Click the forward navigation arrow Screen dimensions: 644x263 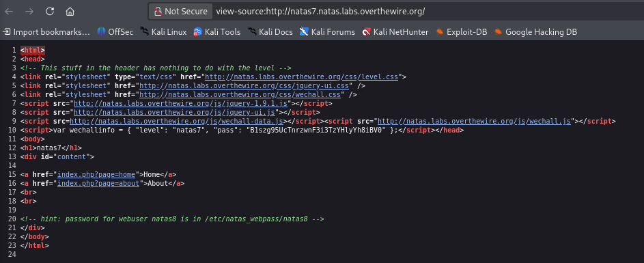coord(29,12)
